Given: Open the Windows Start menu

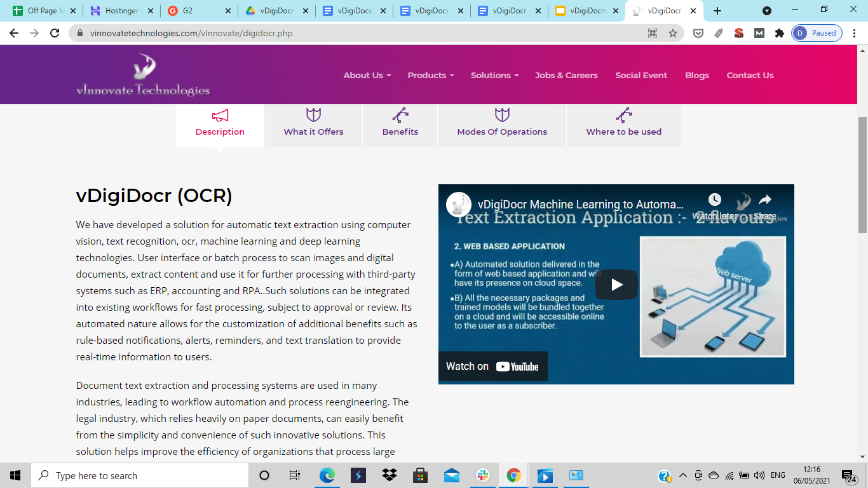Looking at the screenshot, I should [15, 475].
